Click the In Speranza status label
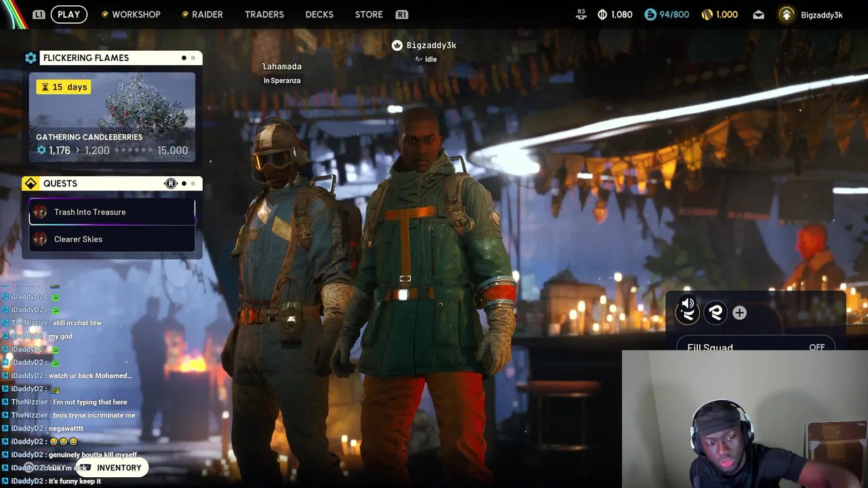868x488 pixels. [x=282, y=81]
